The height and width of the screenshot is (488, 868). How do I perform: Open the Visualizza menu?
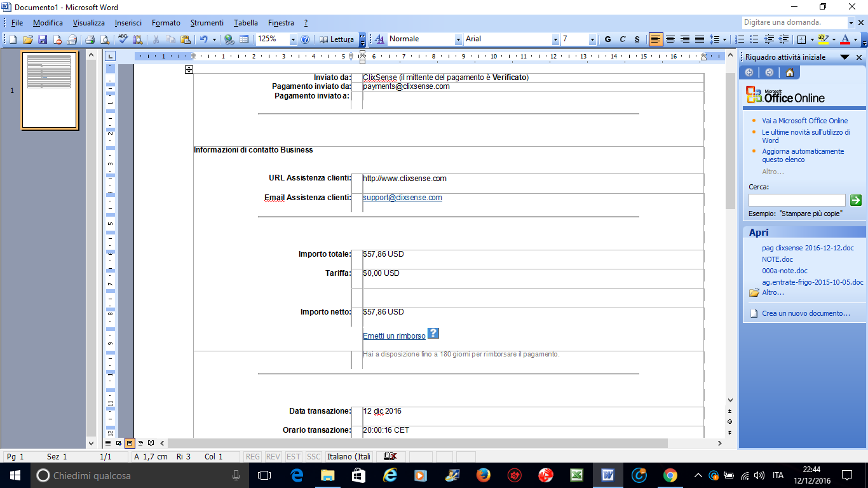[88, 23]
